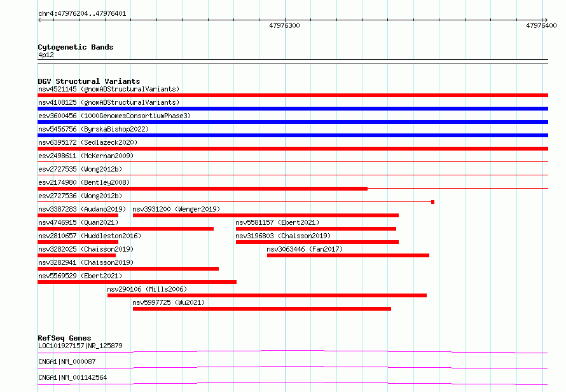
Task: Click the nsv3063446 Fan2017 label
Action: [x=305, y=249]
